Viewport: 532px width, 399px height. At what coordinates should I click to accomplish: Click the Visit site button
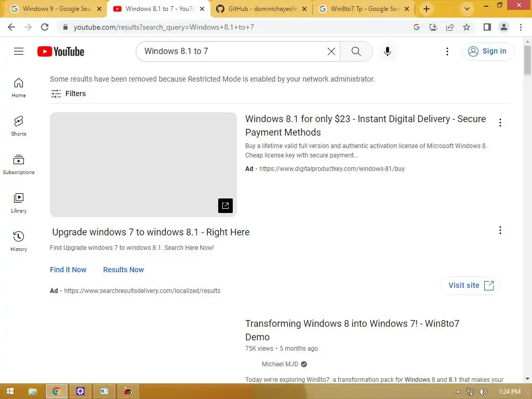click(470, 285)
